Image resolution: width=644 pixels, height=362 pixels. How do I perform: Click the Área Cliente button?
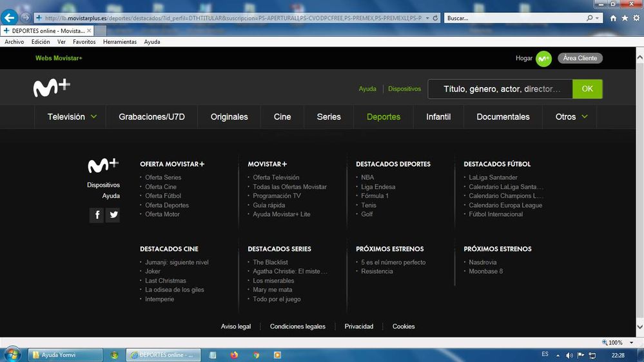[580, 58]
